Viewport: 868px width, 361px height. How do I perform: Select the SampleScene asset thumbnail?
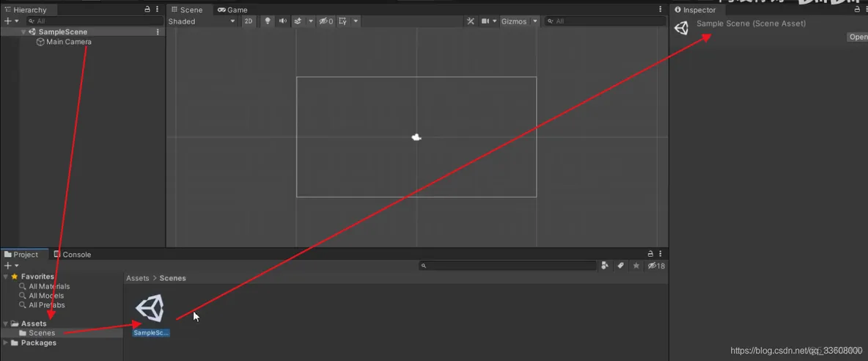pyautogui.click(x=150, y=308)
